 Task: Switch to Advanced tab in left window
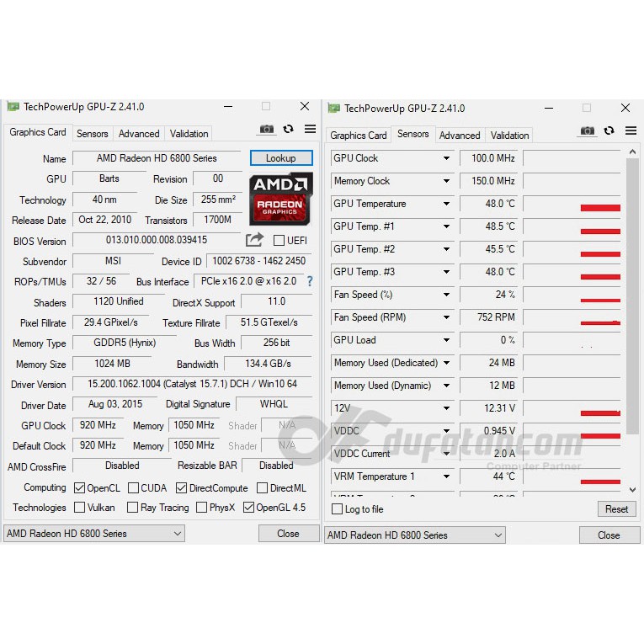(139, 134)
